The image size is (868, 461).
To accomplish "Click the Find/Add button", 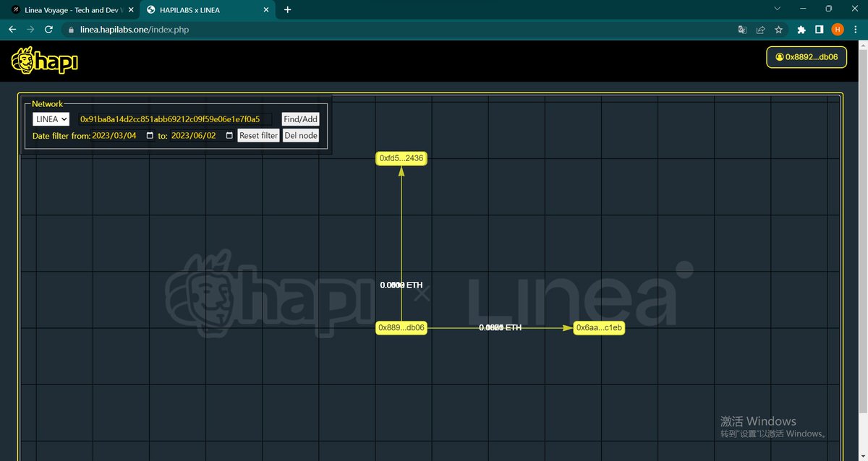I will 300,119.
